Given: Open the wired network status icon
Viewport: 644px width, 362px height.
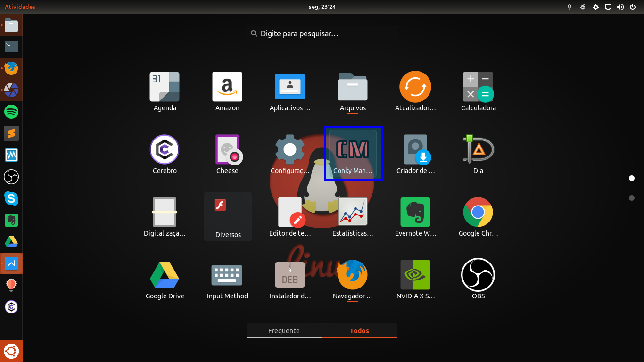Looking at the screenshot, I should tap(608, 7).
